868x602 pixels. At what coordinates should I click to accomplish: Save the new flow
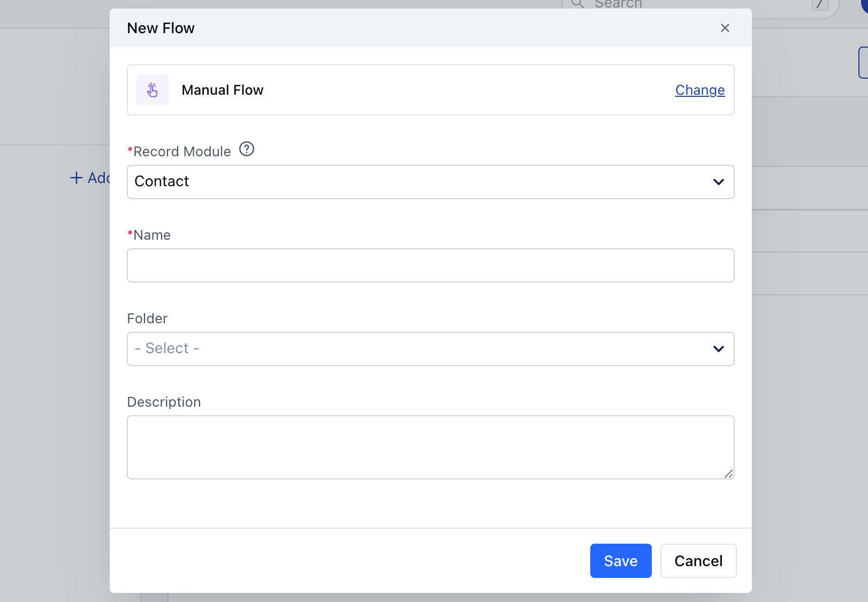[621, 561]
